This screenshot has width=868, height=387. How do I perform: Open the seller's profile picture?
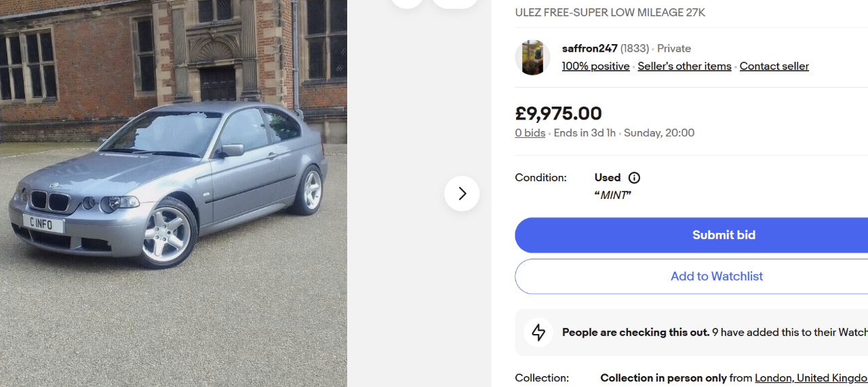click(x=532, y=58)
